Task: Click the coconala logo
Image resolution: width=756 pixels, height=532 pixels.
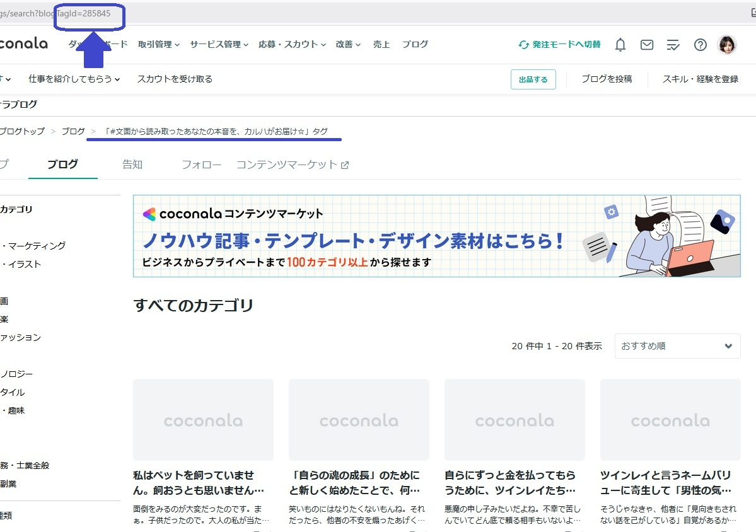Action: [x=23, y=43]
